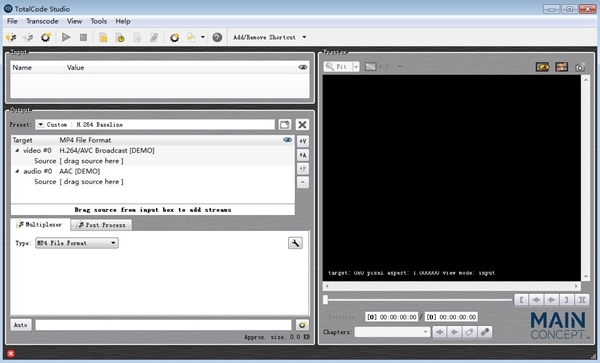Click the grayed +P button
Viewport: 600px width, 363px height.
pyautogui.click(x=303, y=169)
